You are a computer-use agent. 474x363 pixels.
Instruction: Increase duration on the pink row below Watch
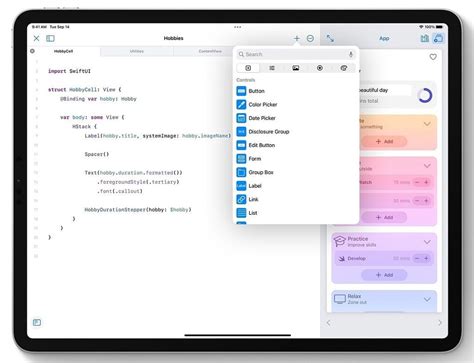coord(426,201)
